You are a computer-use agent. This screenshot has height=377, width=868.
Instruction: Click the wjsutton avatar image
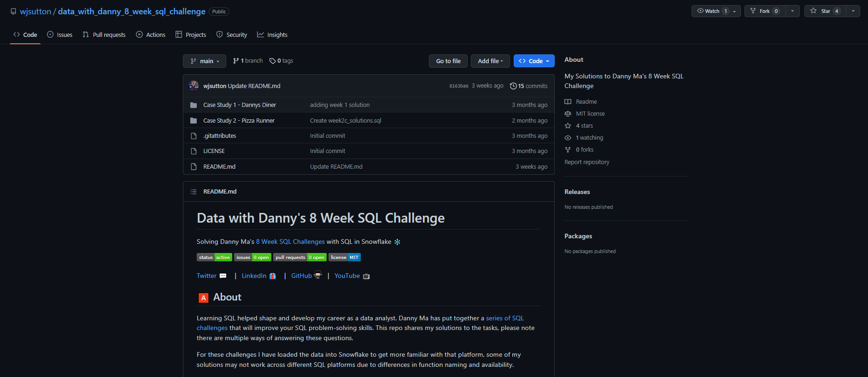(x=194, y=86)
